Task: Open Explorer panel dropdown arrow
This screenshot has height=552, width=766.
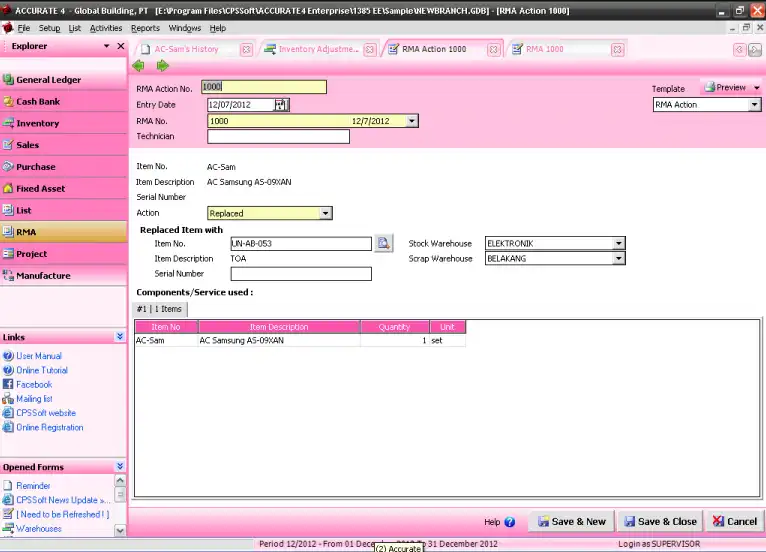Action: (106, 46)
